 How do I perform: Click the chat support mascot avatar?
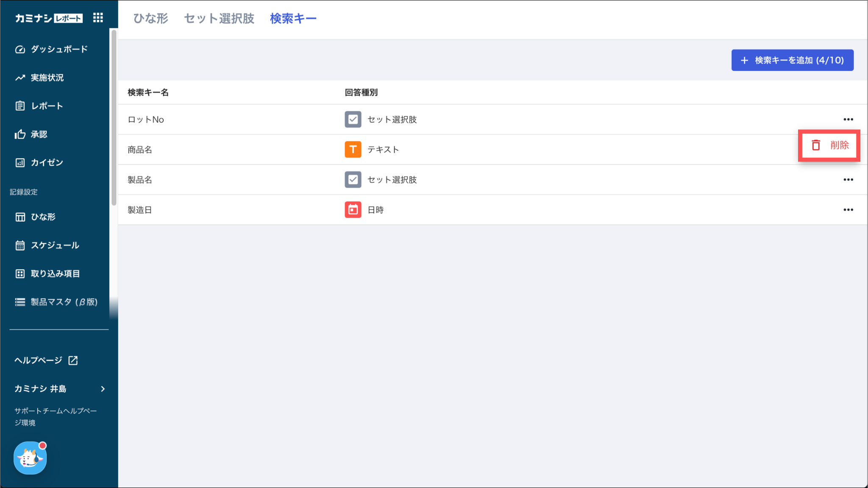pos(30,458)
